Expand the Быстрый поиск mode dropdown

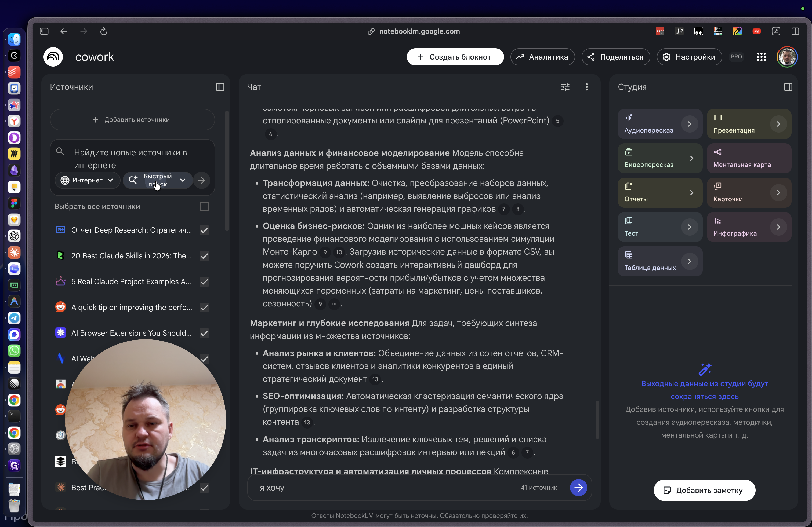coord(183,180)
